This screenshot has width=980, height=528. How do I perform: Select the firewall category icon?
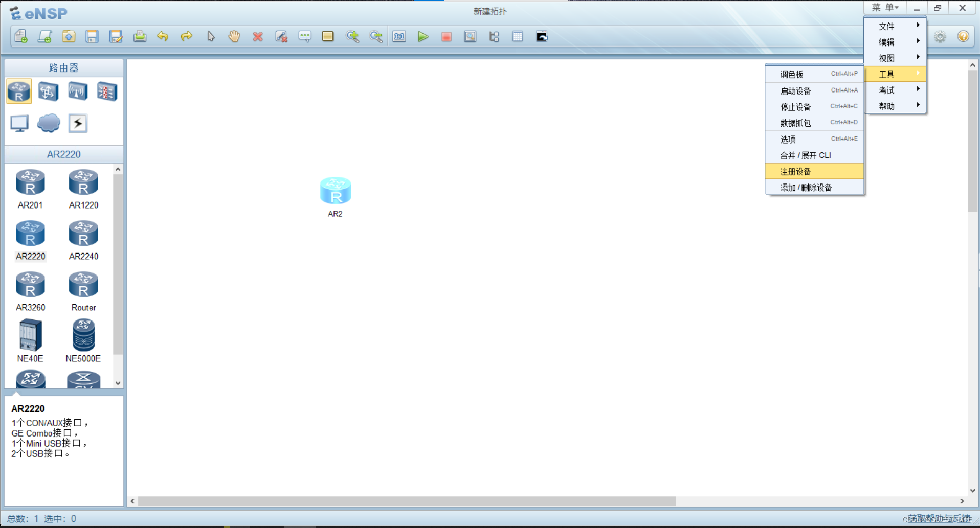[107, 91]
